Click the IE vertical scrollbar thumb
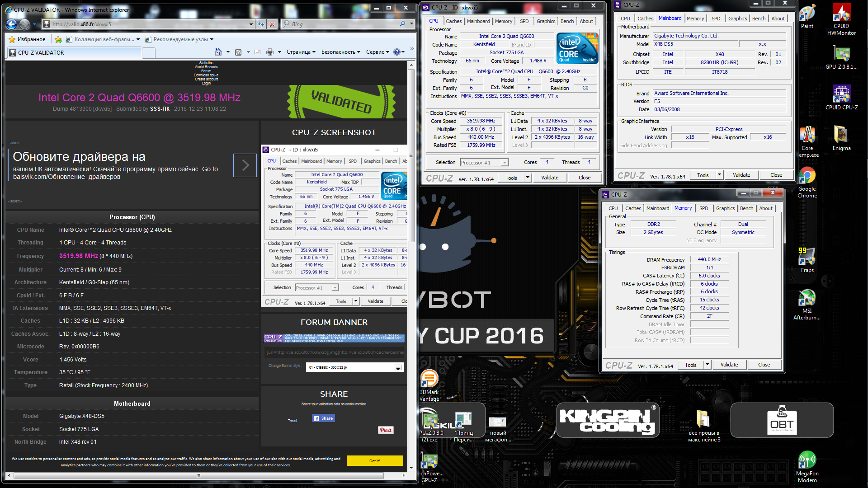 [x=411, y=156]
